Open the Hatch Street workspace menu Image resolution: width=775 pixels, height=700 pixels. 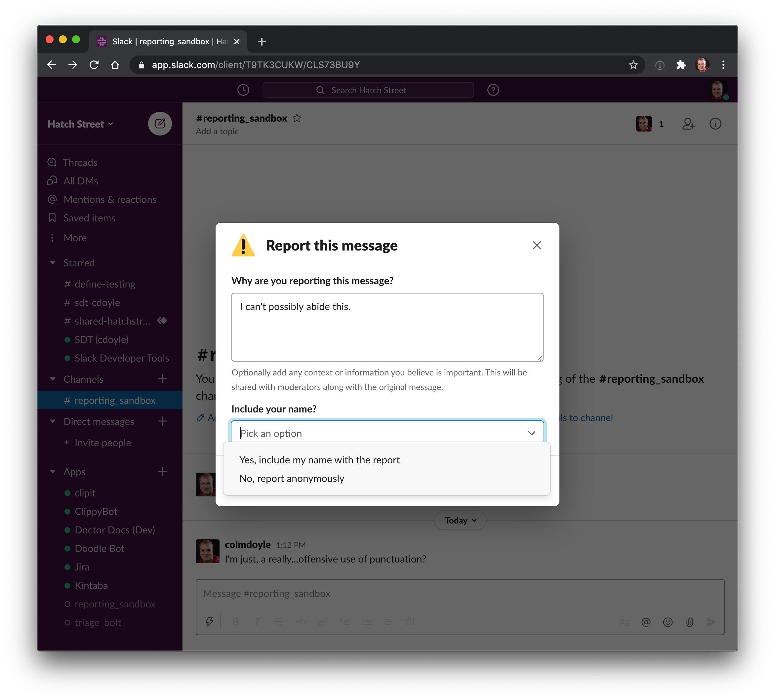(x=80, y=124)
